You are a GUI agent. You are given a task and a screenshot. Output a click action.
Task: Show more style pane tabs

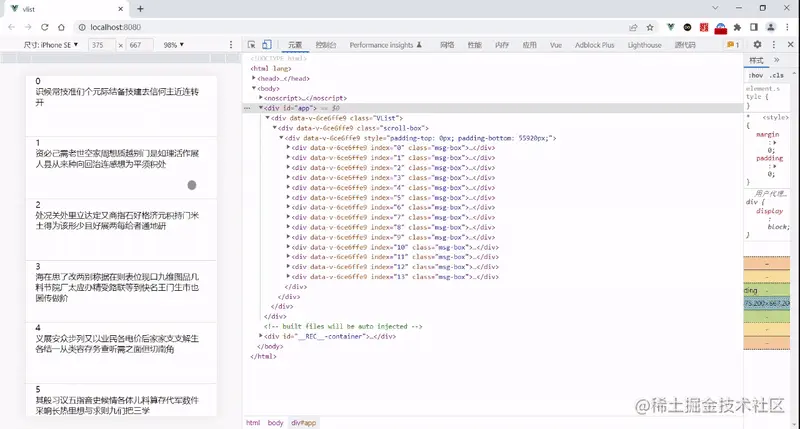tap(777, 60)
